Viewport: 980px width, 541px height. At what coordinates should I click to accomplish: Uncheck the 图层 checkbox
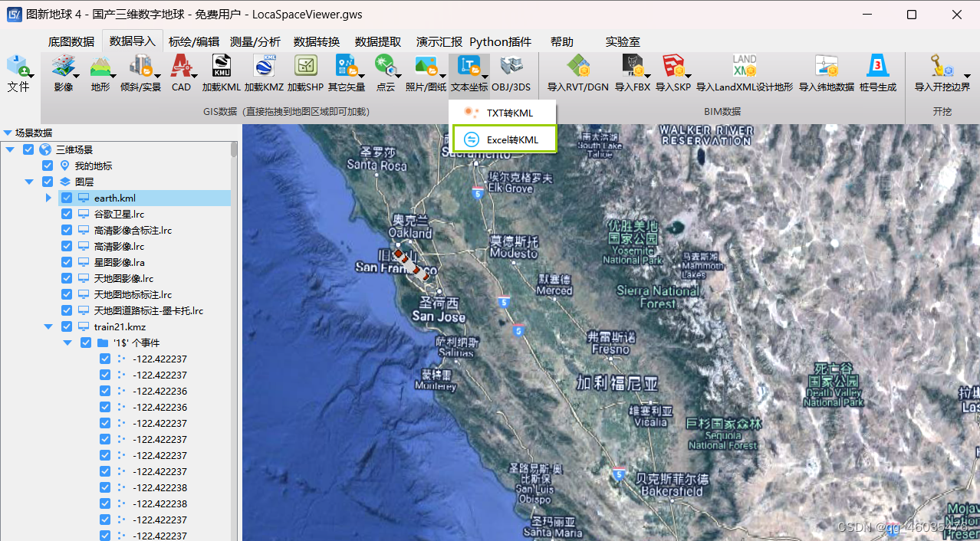point(48,182)
